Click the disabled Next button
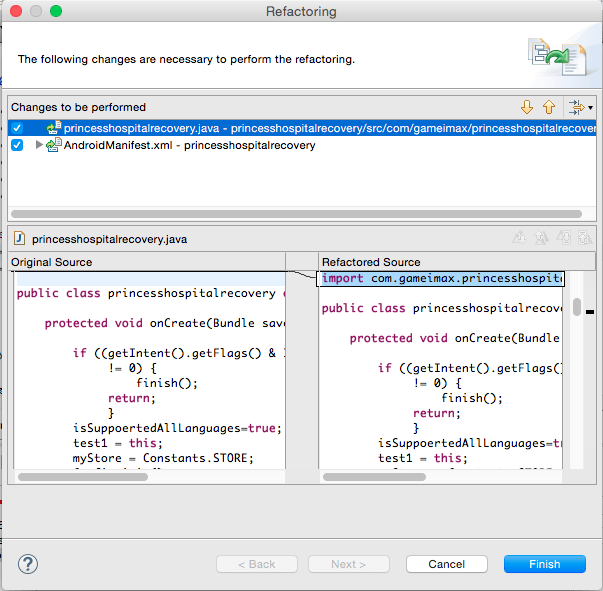 (348, 564)
